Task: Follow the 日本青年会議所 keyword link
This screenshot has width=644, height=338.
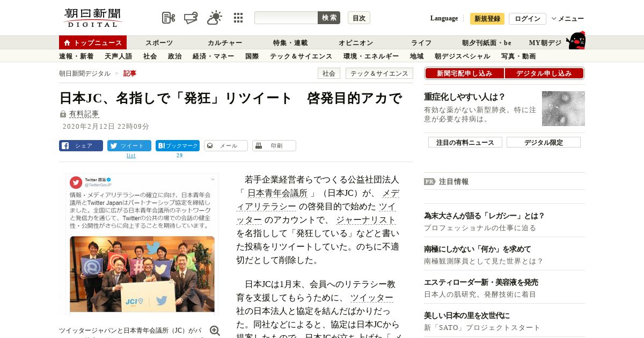Action: [x=277, y=193]
